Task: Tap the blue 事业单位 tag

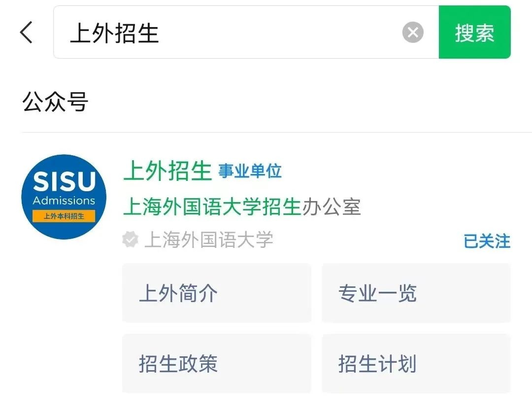Action: pos(250,171)
